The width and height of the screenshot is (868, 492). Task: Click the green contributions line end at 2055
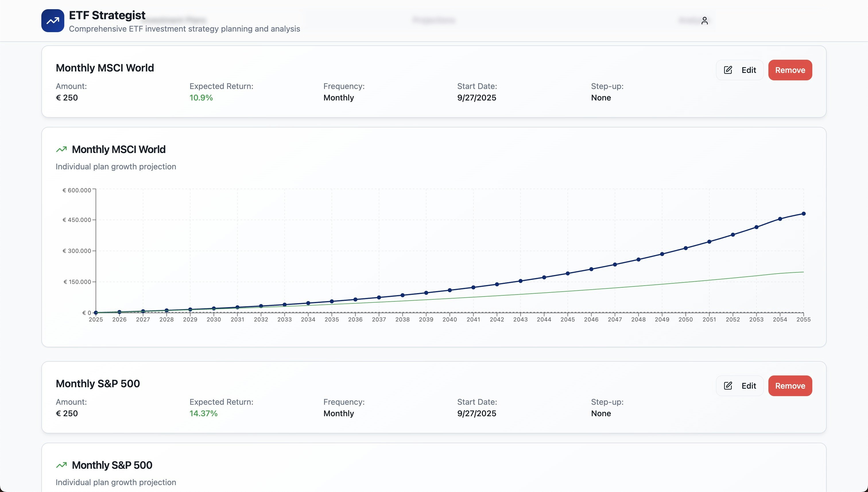point(803,272)
